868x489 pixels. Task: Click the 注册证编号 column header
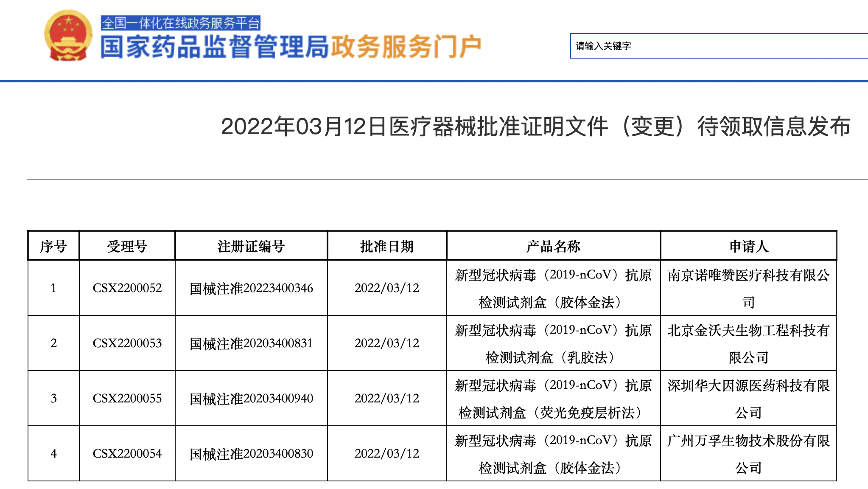point(251,246)
